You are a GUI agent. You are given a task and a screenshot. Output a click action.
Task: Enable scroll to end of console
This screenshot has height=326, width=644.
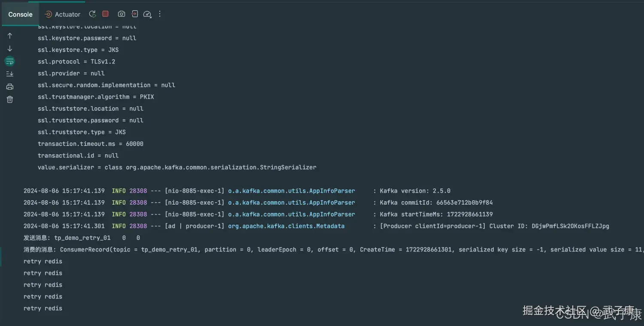click(x=10, y=74)
